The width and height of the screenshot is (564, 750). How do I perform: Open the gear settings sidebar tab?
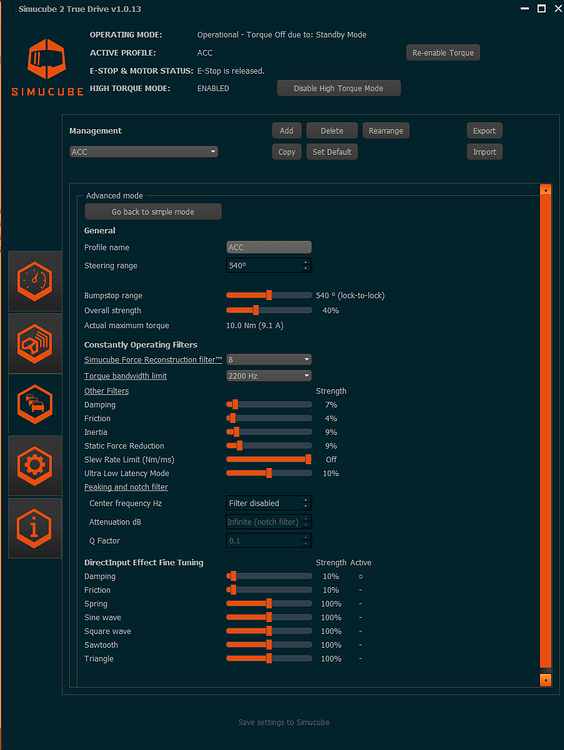pyautogui.click(x=35, y=465)
